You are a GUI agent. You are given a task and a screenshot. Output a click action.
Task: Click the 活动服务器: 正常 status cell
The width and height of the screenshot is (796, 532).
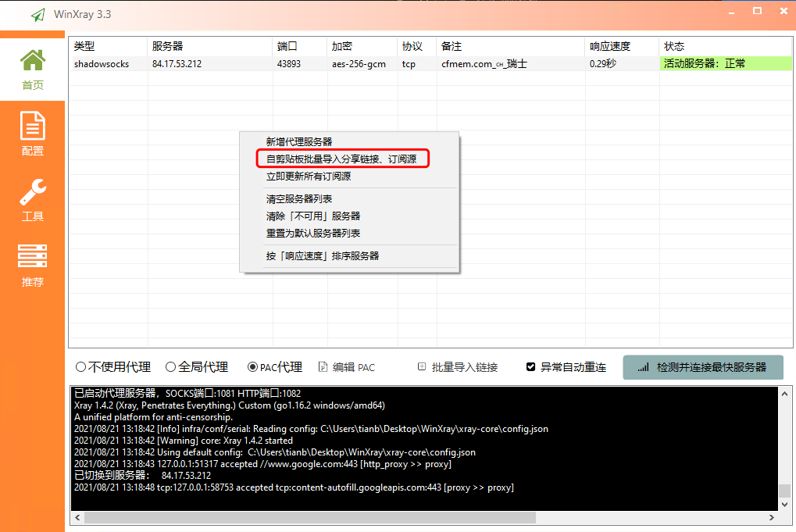(x=726, y=63)
